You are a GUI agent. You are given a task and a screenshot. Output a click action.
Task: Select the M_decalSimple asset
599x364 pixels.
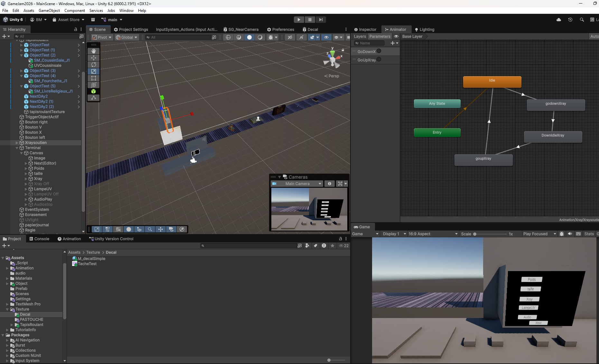91,259
